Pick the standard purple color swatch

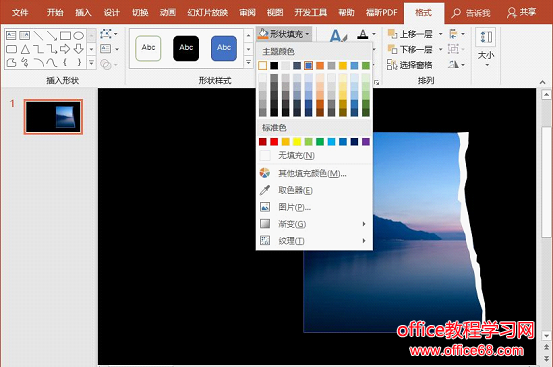coord(366,142)
